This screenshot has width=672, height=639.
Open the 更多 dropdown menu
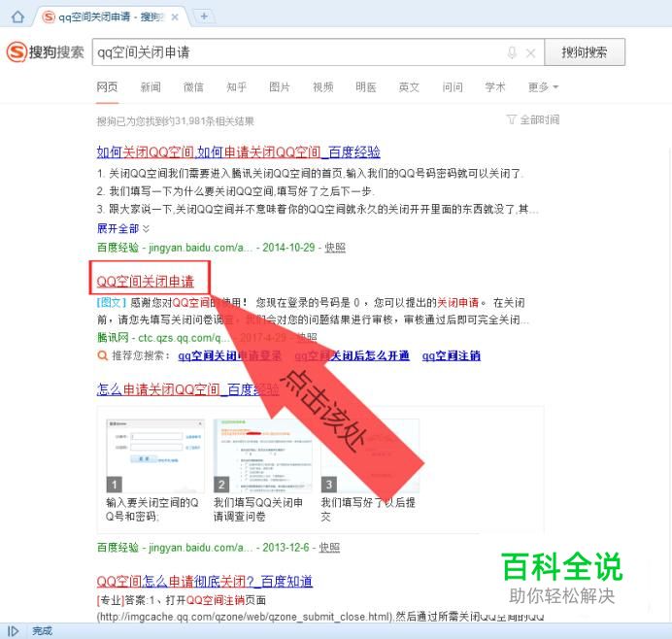click(543, 87)
